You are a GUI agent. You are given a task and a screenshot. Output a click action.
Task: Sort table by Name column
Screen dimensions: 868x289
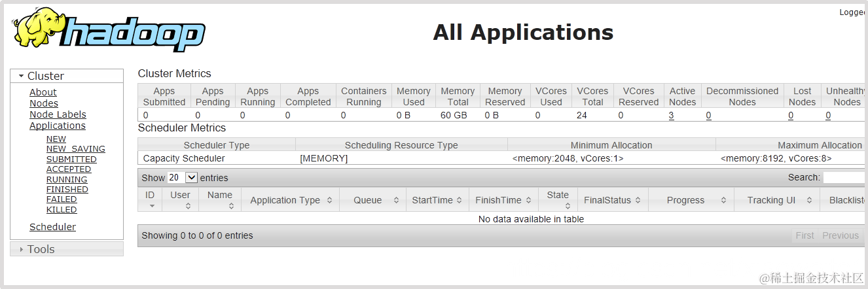(220, 199)
